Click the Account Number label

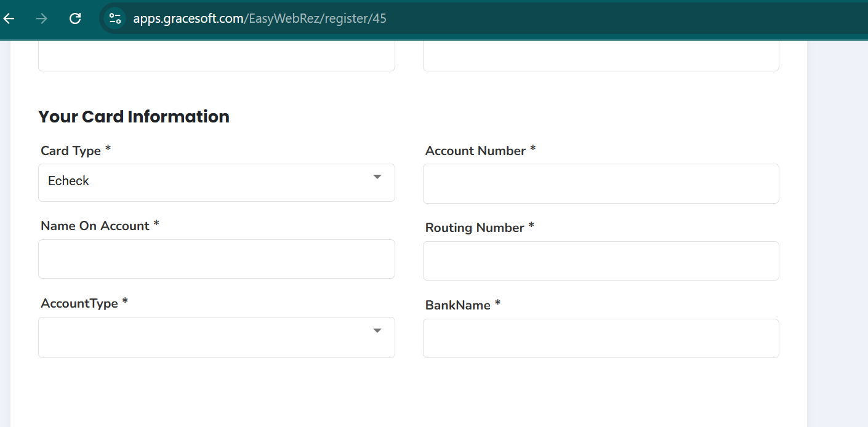click(481, 151)
